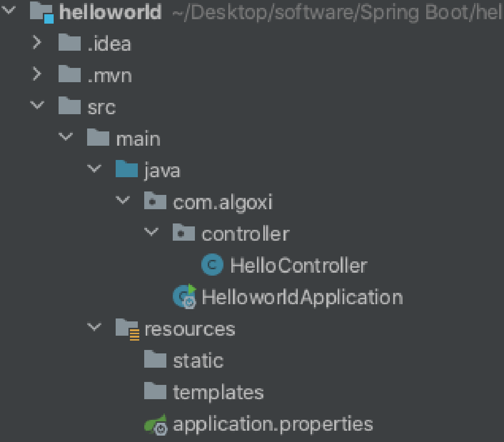Click the controller package icon
This screenshot has height=442, width=504.
[x=184, y=233]
